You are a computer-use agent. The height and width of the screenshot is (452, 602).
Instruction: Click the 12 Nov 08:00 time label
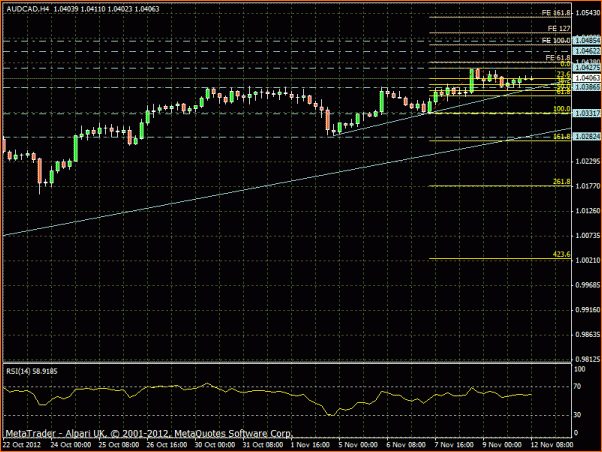pyautogui.click(x=552, y=445)
